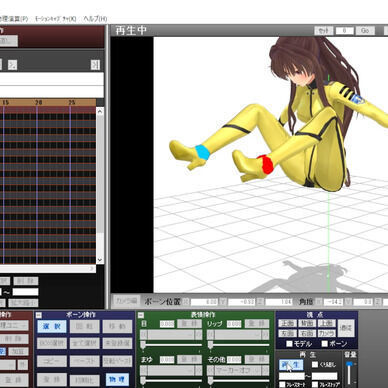Collapse the 表情操作 panel

[141, 315]
